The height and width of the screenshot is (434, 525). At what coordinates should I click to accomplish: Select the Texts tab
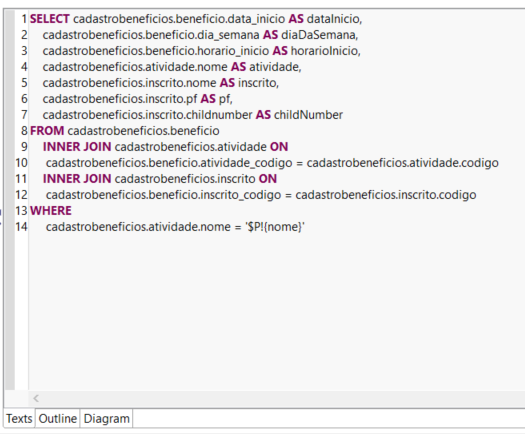click(19, 419)
